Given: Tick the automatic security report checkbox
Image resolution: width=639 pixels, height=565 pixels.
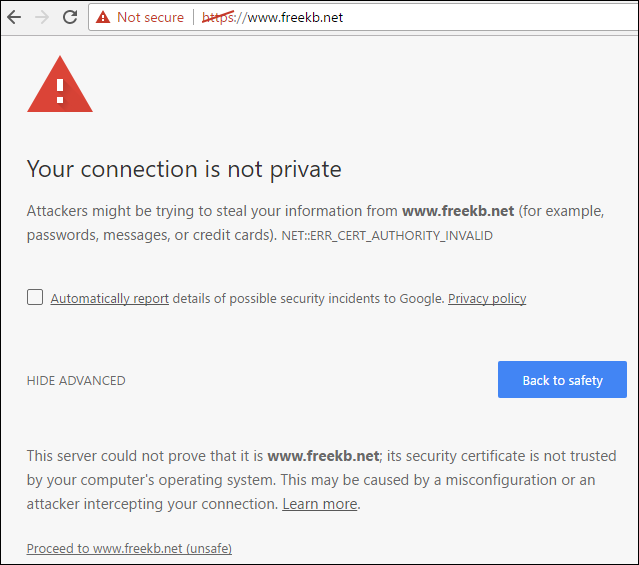Looking at the screenshot, I should pyautogui.click(x=35, y=297).
